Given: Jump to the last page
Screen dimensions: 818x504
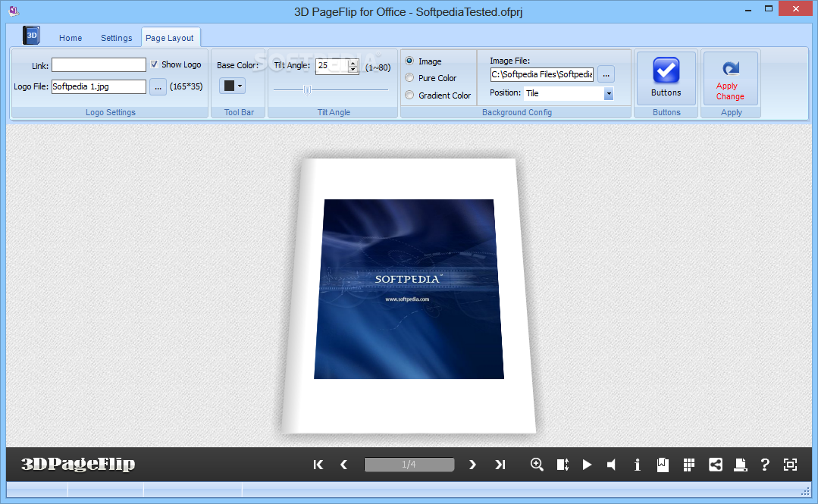Looking at the screenshot, I should tap(500, 465).
